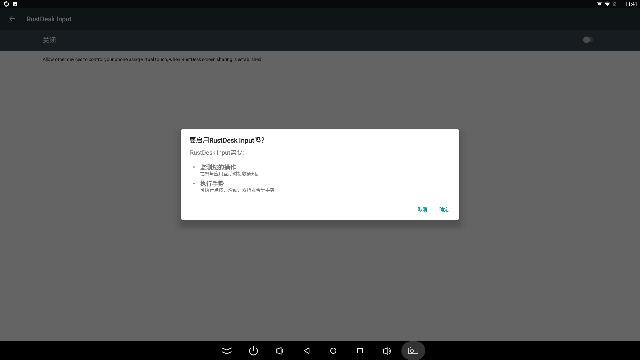Image resolution: width=640 pixels, height=360 pixels.
Task: Open the power menu icon
Action: tap(253, 351)
